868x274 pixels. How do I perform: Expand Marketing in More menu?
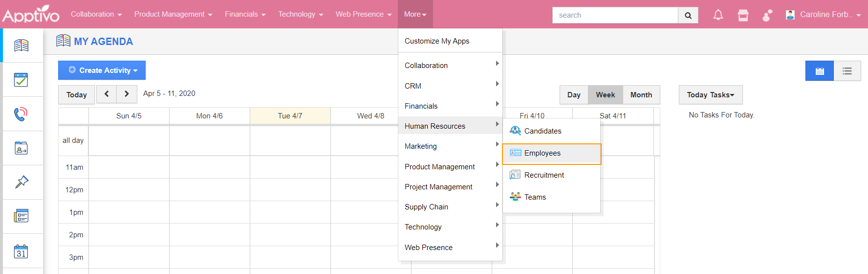(450, 146)
